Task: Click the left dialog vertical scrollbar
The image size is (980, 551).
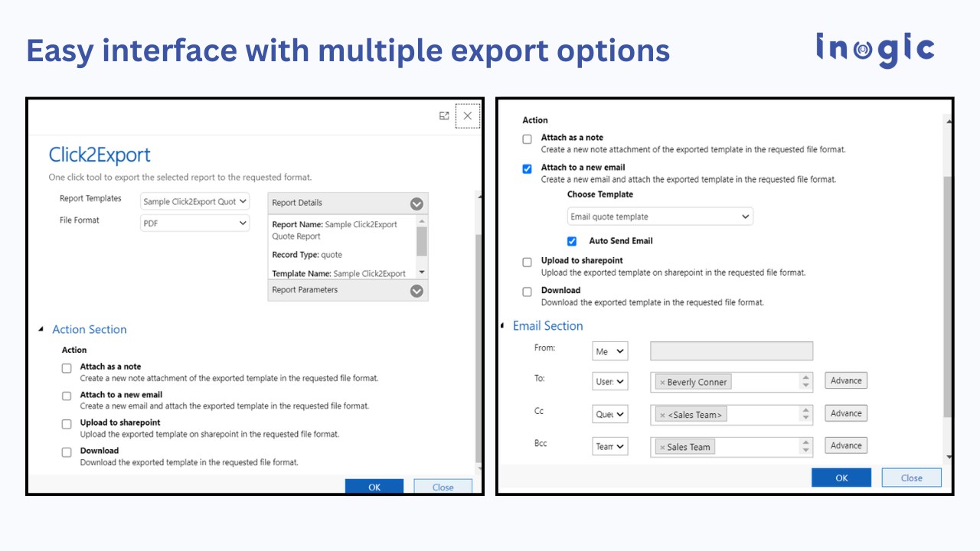Action: click(479, 348)
